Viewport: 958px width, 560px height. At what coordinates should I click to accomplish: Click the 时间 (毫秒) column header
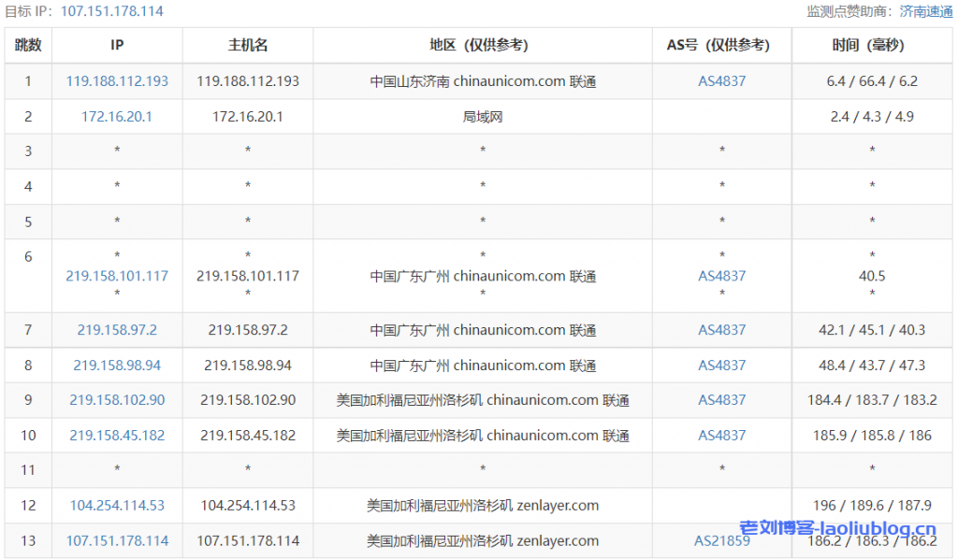pos(872,45)
